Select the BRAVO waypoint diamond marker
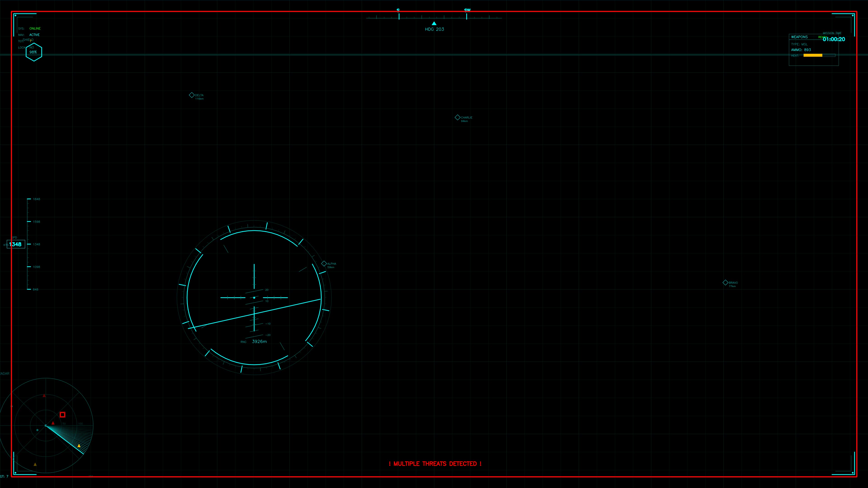868x488 pixels. (x=725, y=283)
